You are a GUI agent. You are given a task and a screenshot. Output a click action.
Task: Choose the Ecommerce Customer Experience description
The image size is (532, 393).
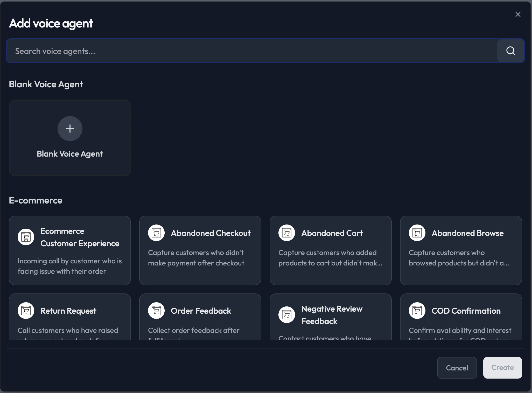click(69, 266)
